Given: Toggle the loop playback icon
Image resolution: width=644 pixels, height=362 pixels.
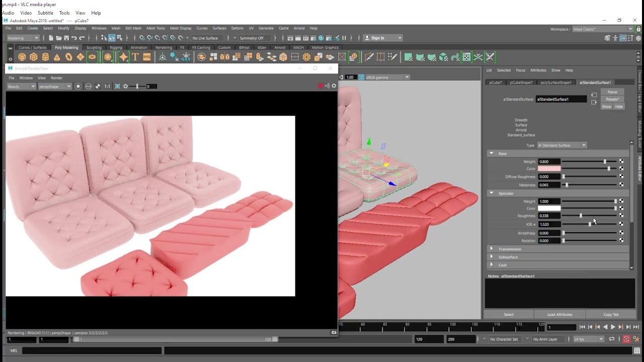Looking at the screenshot, I should [x=612, y=339].
